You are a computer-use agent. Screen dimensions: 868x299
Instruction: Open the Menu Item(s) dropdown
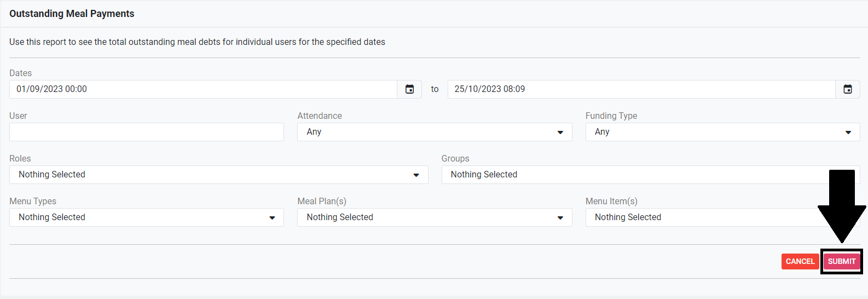[x=701, y=217]
